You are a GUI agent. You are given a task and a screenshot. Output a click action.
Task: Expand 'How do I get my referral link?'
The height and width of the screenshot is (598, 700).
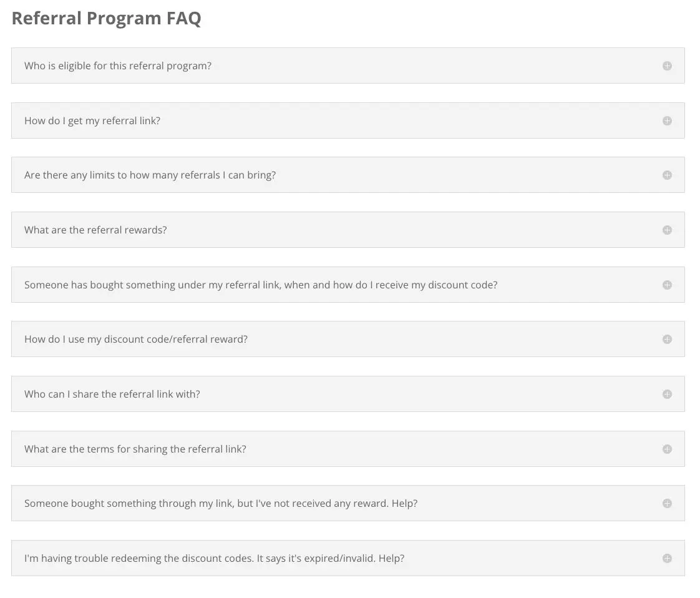click(x=348, y=120)
